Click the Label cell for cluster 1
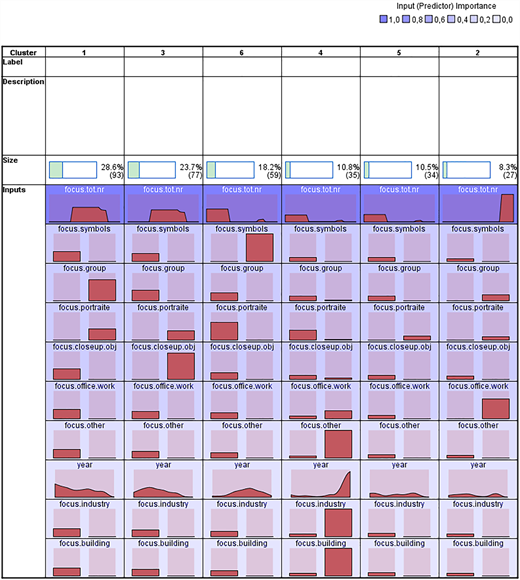The height and width of the screenshot is (580, 520). click(x=85, y=67)
